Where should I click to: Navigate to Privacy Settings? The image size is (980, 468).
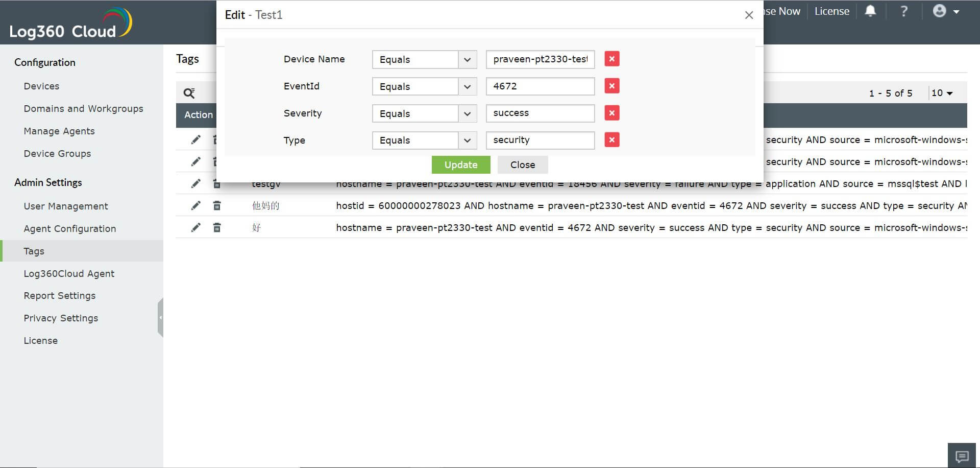pyautogui.click(x=61, y=318)
